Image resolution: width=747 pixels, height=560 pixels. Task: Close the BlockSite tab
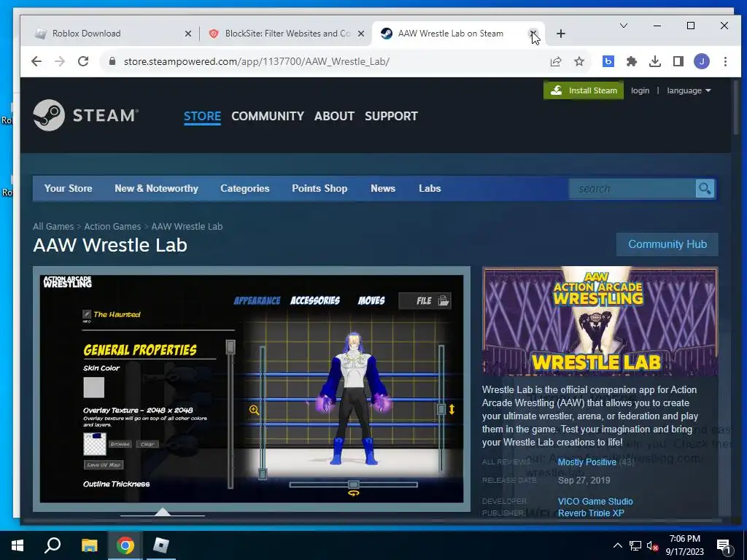(361, 34)
